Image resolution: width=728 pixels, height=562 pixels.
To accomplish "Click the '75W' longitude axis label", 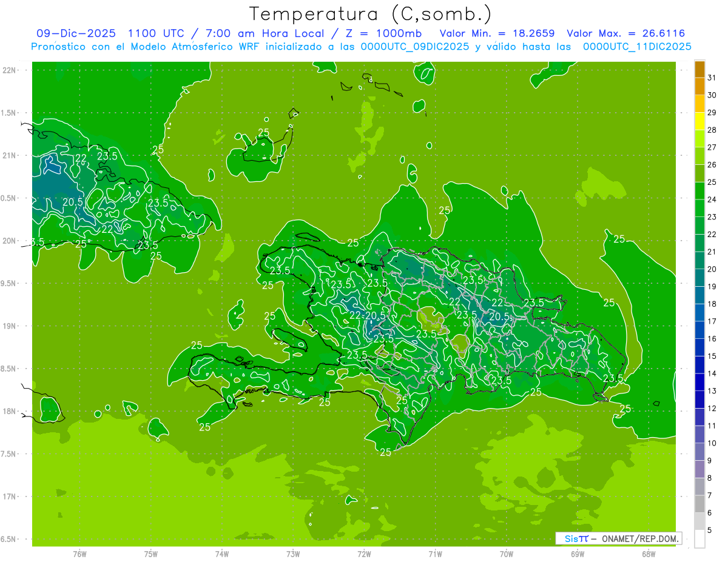I will pyautogui.click(x=151, y=554).
